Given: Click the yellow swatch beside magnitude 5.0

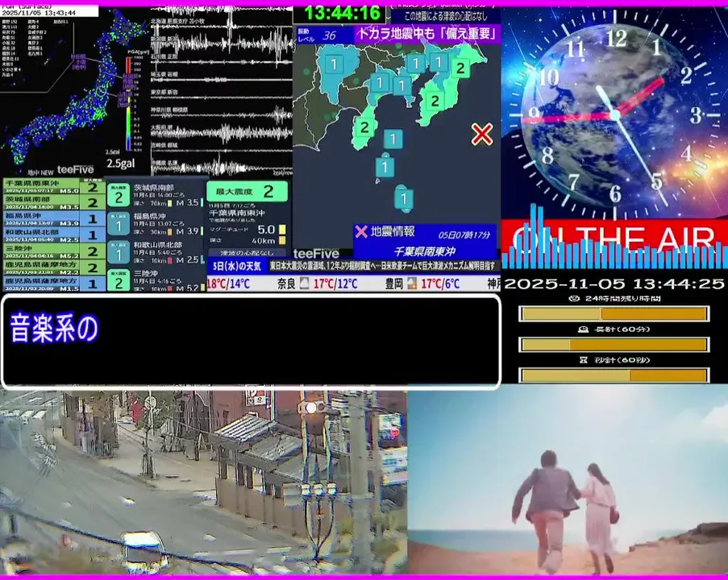Looking at the screenshot, I should (282, 230).
